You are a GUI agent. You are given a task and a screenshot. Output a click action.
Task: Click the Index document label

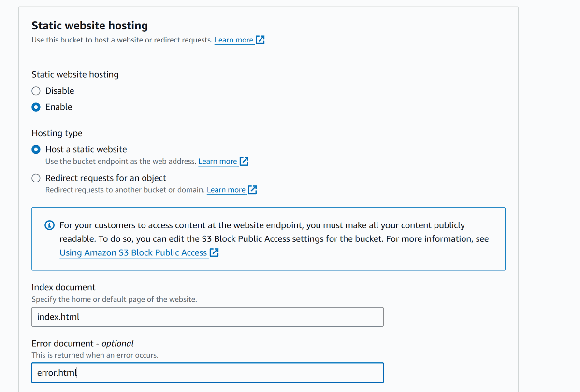pyautogui.click(x=63, y=287)
